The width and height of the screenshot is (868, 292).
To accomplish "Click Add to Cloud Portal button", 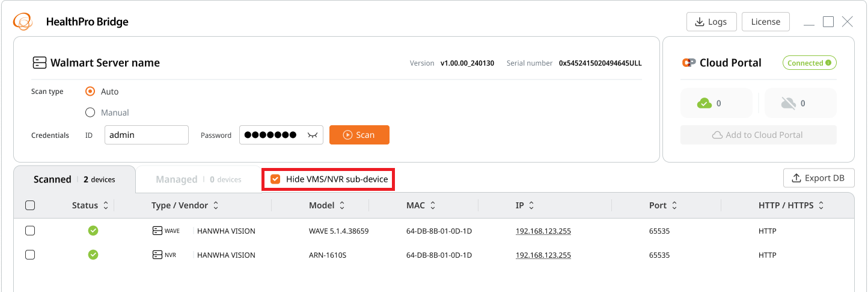I will 758,135.
